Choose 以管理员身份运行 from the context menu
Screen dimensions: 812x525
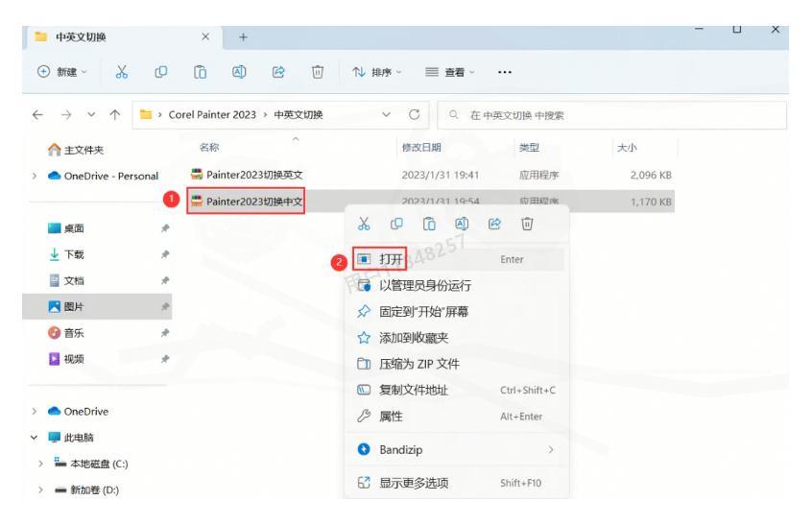pos(457,286)
